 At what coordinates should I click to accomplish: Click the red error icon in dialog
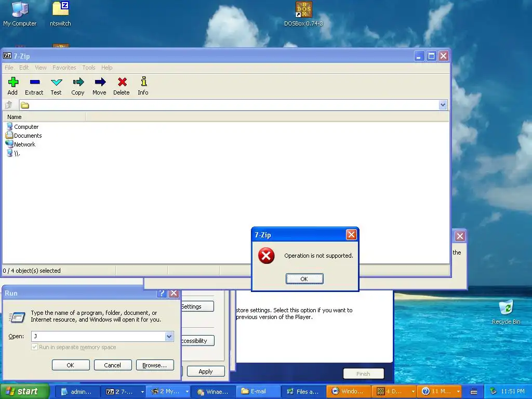[x=267, y=256]
